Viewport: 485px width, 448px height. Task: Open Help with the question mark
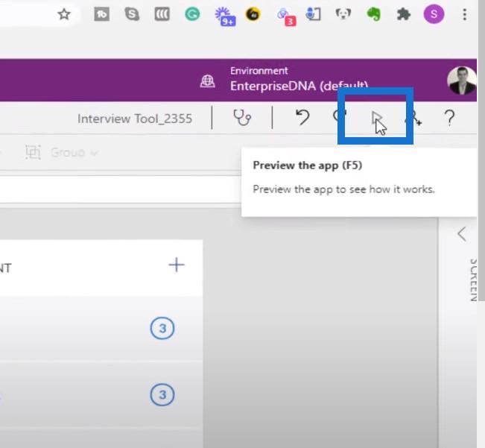click(x=449, y=118)
